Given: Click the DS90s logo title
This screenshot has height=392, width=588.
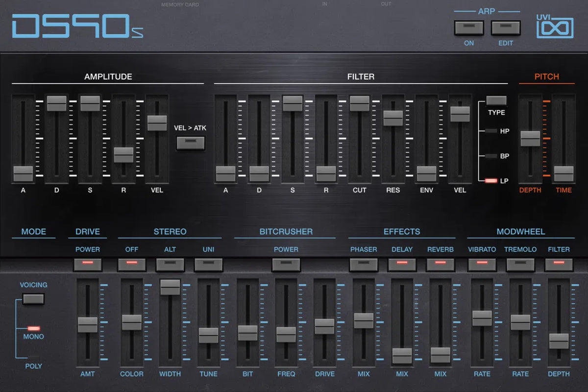Looking at the screenshot, I should point(77,26).
